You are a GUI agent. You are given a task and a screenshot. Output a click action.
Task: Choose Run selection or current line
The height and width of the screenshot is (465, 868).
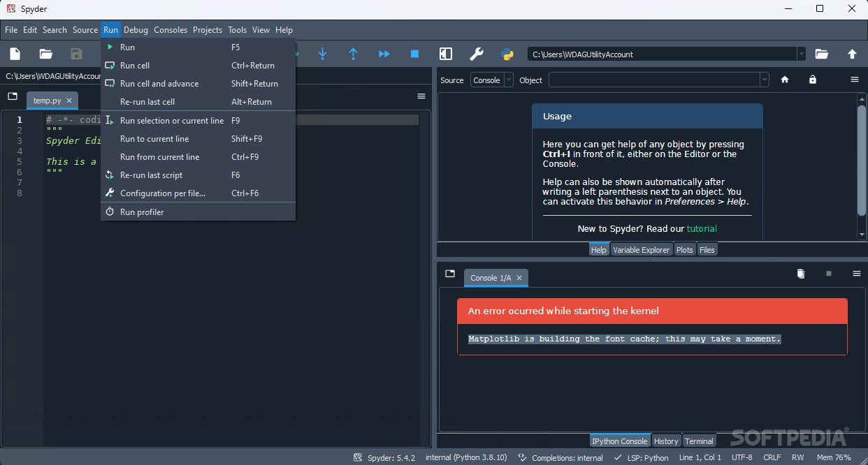(x=198, y=121)
